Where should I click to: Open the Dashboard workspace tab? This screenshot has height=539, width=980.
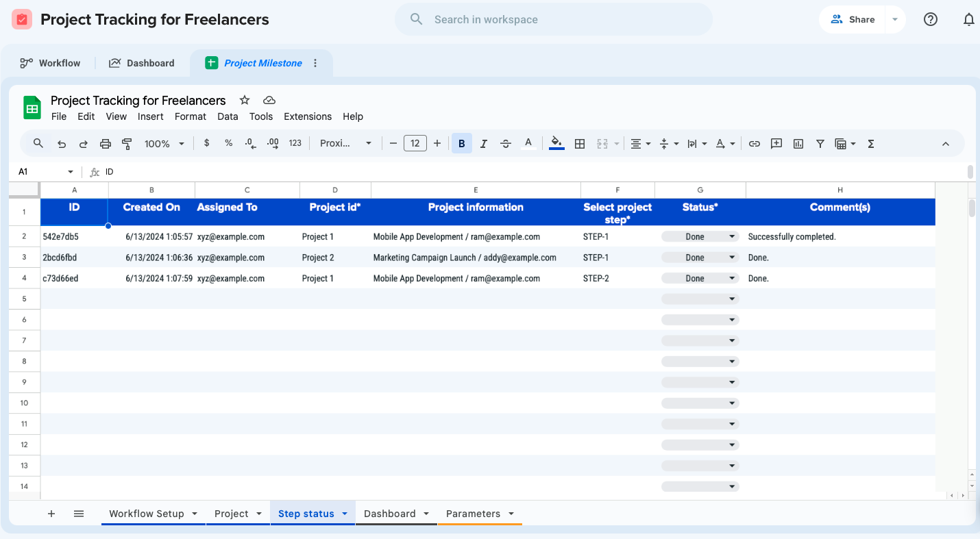(x=142, y=63)
